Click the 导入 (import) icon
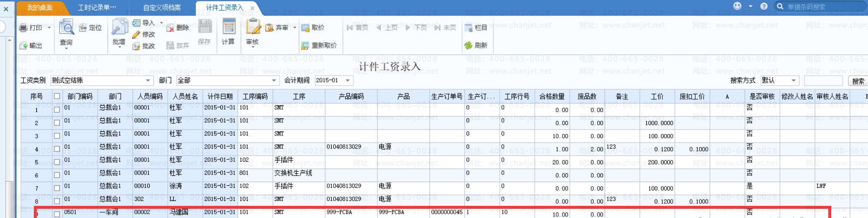Screen dimensions: 868x218 point(136,23)
